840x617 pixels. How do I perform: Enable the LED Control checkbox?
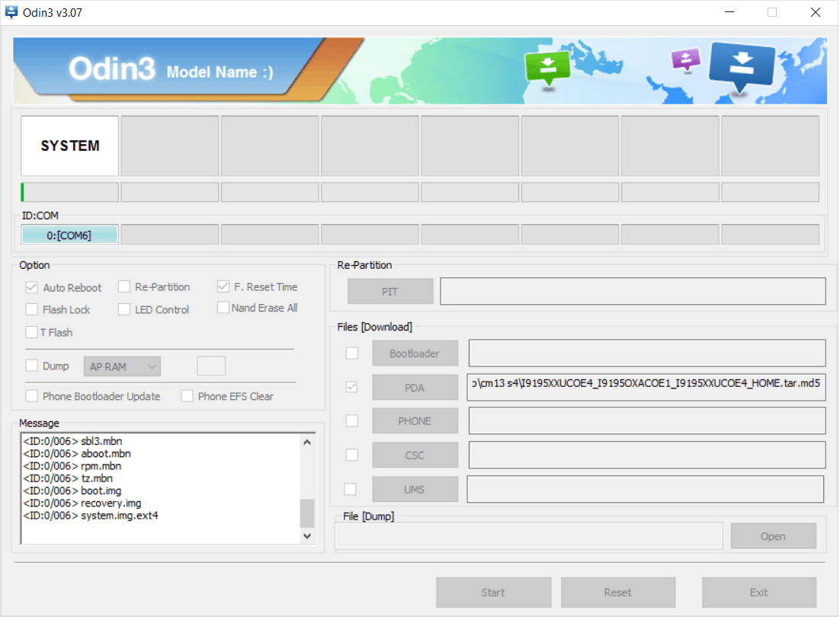pyautogui.click(x=124, y=309)
